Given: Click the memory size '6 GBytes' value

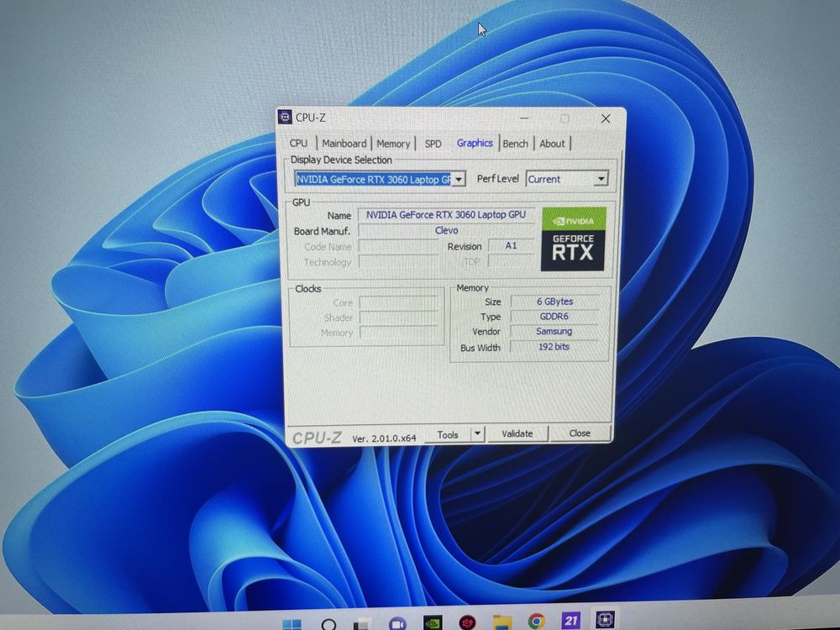Looking at the screenshot, I should coord(554,302).
